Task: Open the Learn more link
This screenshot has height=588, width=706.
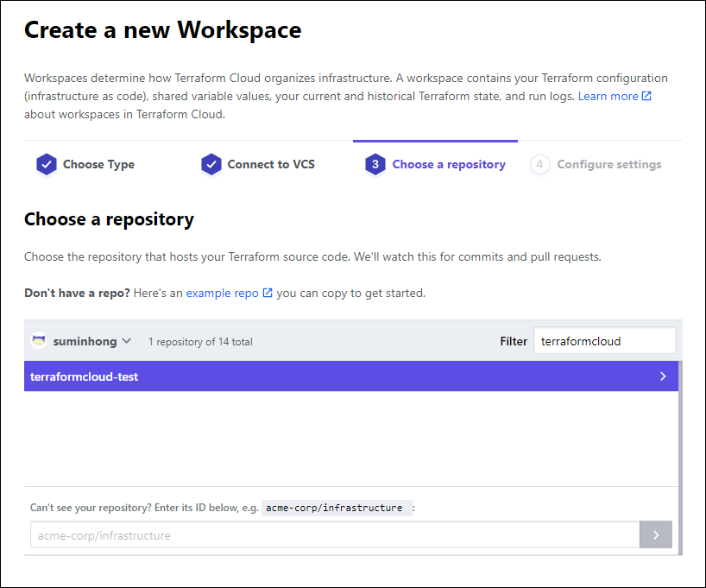Action: pyautogui.click(x=608, y=96)
